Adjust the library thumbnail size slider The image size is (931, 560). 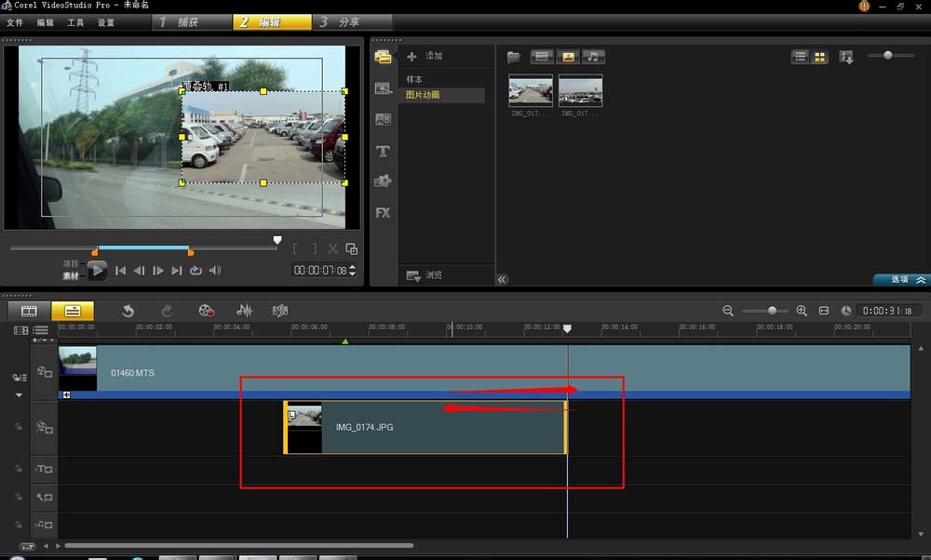887,56
